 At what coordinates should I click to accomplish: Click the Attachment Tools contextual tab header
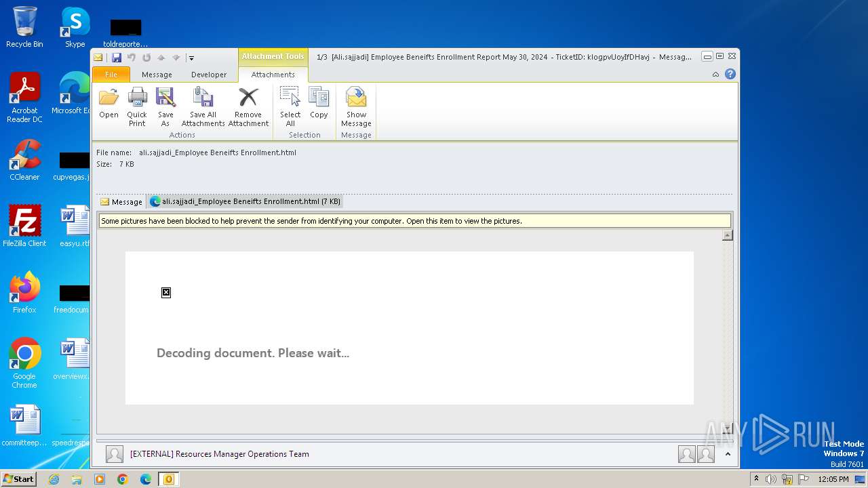273,57
